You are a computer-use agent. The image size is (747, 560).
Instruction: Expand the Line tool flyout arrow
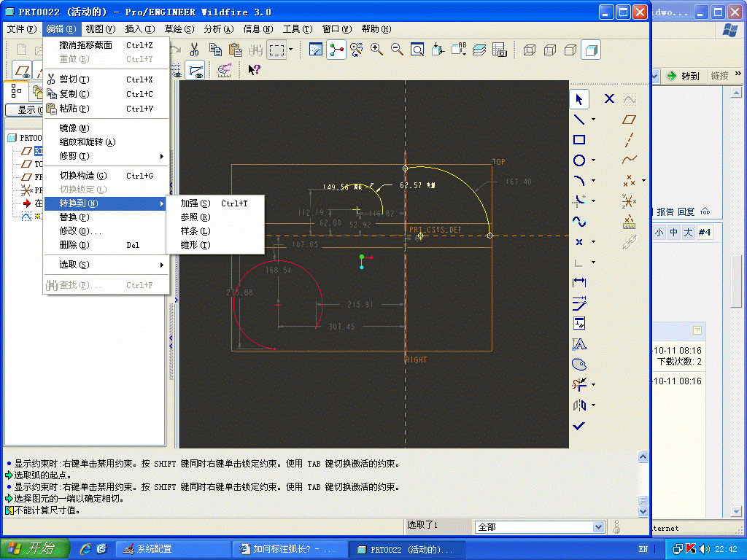pos(594,120)
